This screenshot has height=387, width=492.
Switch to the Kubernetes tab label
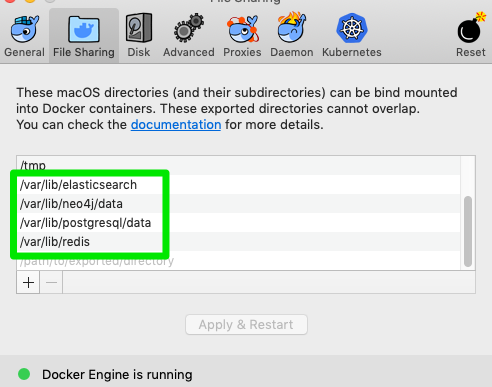(x=352, y=52)
